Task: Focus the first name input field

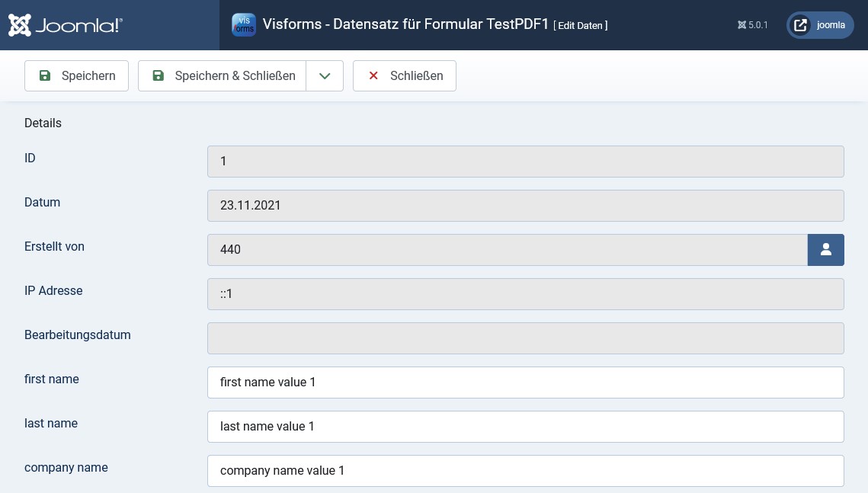Action: coord(525,383)
